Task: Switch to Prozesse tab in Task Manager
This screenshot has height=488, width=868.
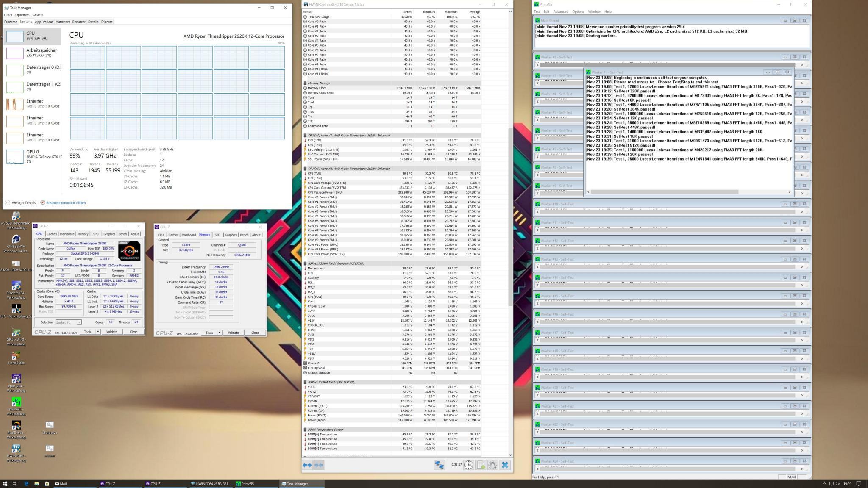Action: tap(11, 22)
